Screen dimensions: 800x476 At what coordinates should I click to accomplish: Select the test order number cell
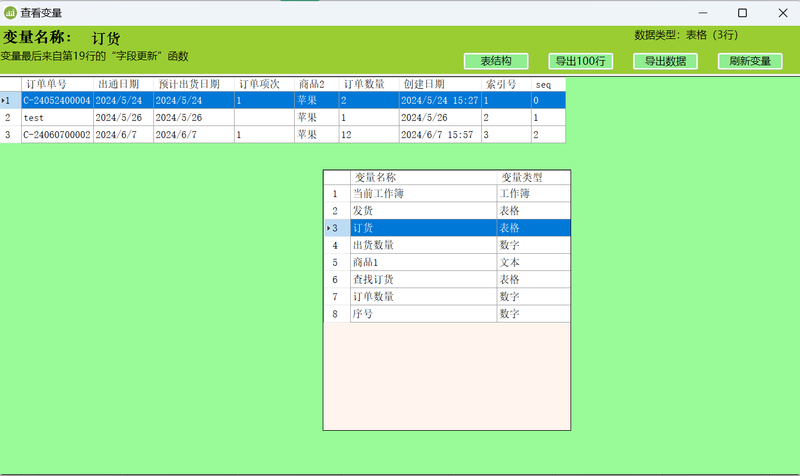pos(57,118)
